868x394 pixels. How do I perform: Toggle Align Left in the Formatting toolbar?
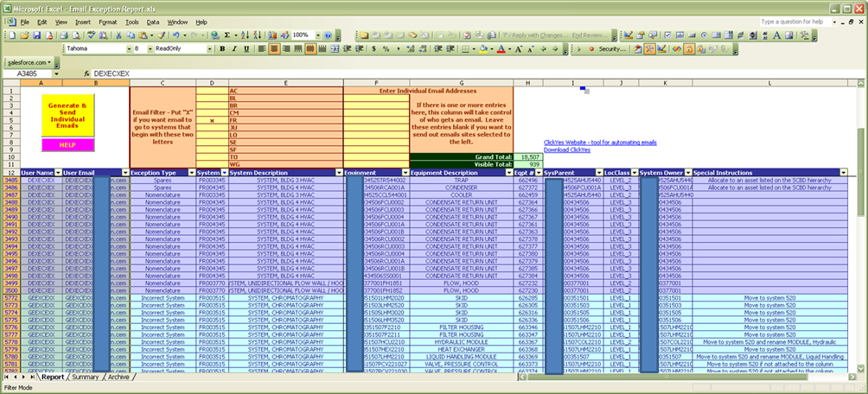[x=262, y=48]
